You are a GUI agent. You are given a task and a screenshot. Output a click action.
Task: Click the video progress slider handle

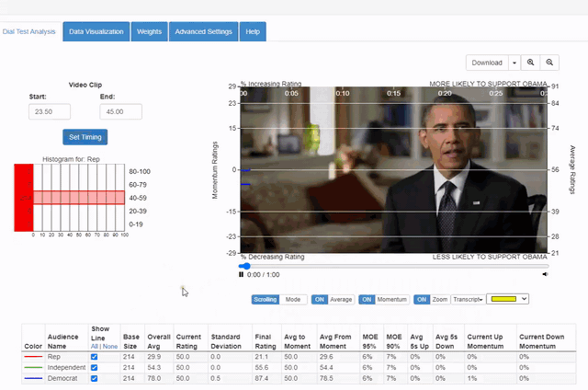click(x=245, y=266)
